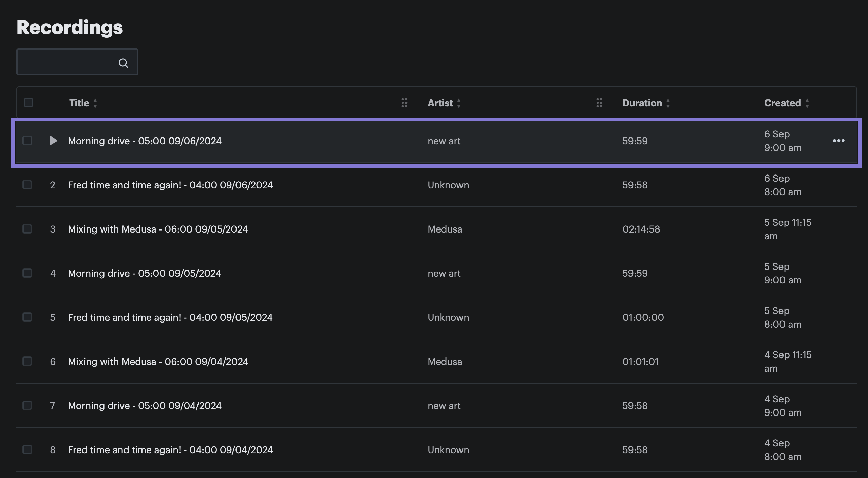
Task: Play the Morning drive 09/06/2024 recording
Action: click(53, 141)
